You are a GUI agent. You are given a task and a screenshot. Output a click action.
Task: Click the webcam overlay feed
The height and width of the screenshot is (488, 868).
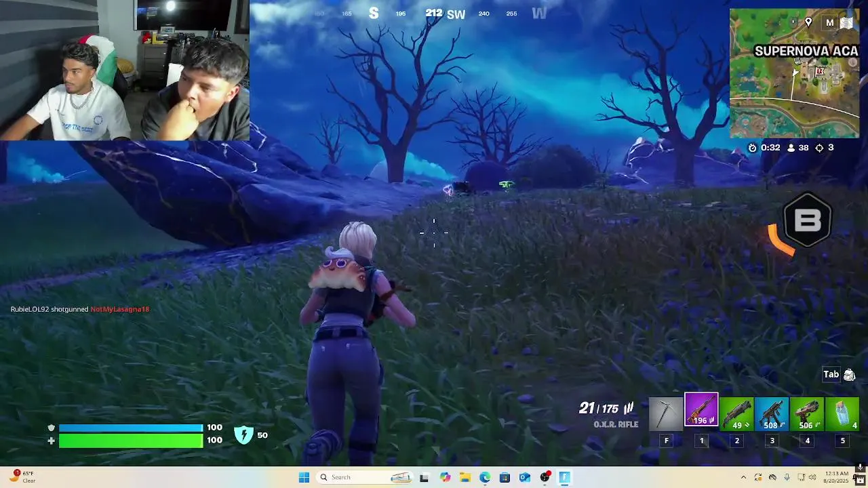125,70
